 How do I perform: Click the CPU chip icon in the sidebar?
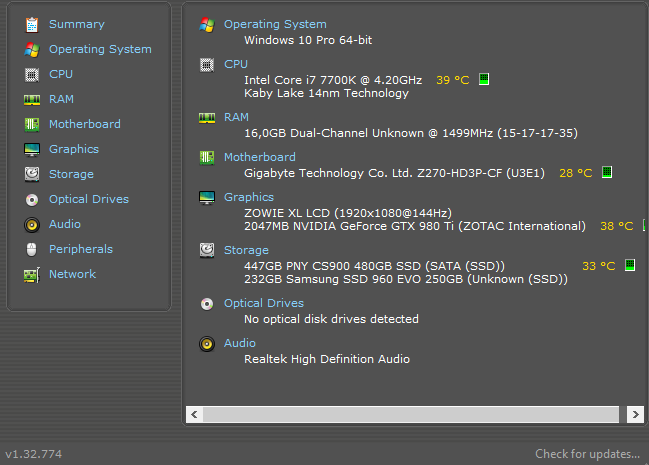[x=31, y=74]
